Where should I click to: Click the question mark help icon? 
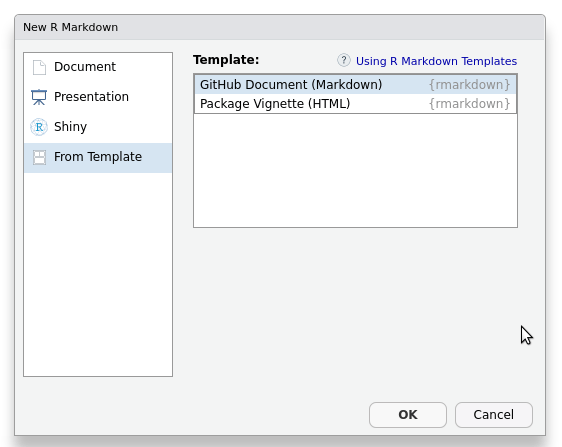tap(344, 60)
